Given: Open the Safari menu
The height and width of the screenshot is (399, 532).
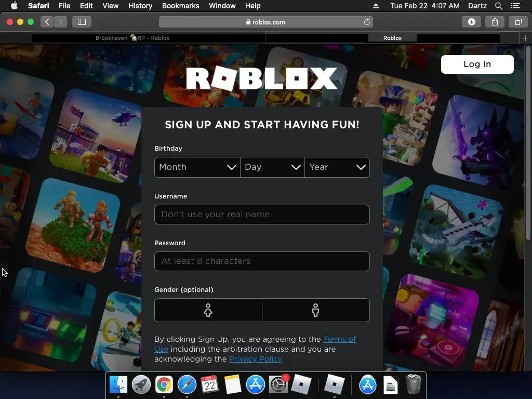Looking at the screenshot, I should pos(38,6).
